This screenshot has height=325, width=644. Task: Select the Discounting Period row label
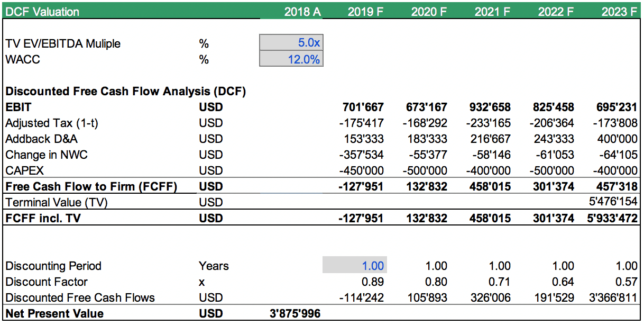(x=53, y=266)
